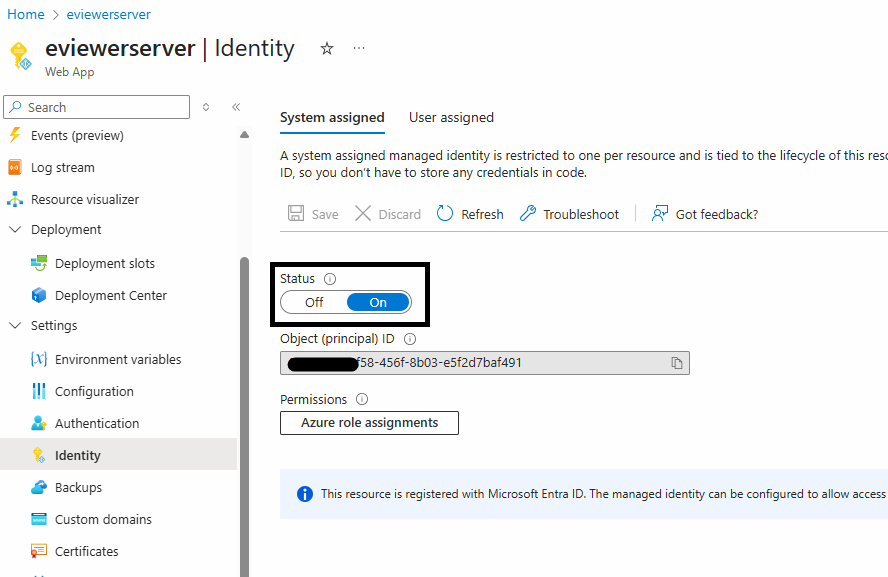Set Status toggle to On

pos(378,302)
